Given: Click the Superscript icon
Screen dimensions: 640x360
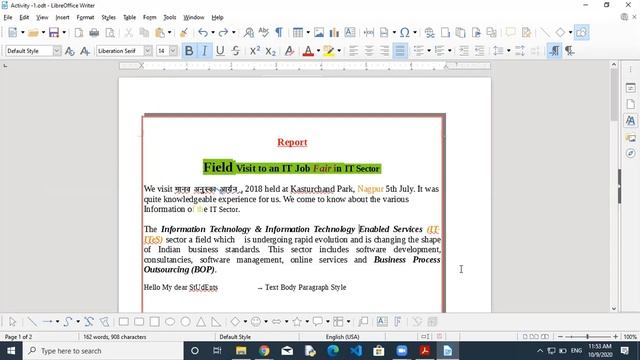Looking at the screenshot, I should point(255,51).
